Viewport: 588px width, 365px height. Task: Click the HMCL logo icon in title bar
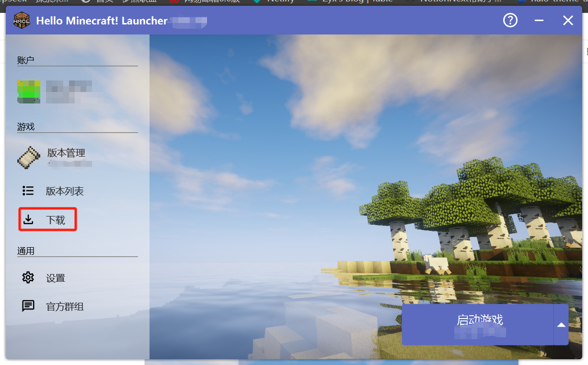click(x=22, y=21)
